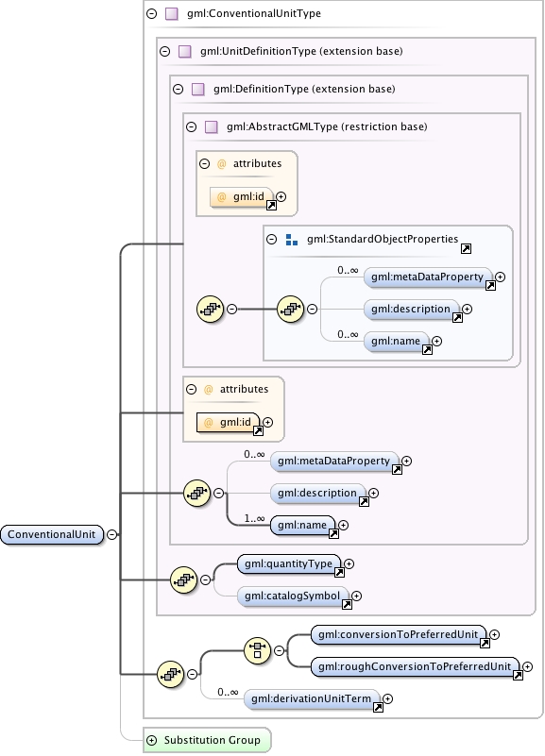Select the ConventionalUnit element node
This screenshot has height=756, width=545.
click(52, 534)
